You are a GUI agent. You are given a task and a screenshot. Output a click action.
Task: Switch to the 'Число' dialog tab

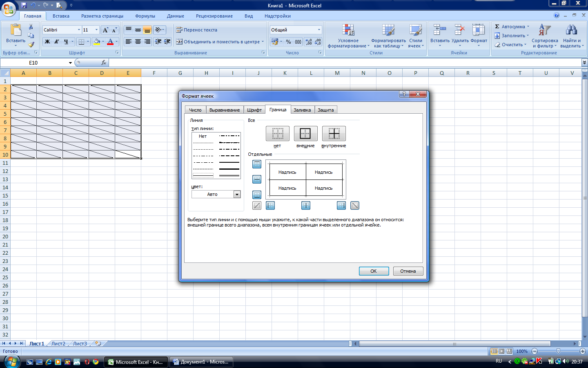click(195, 110)
